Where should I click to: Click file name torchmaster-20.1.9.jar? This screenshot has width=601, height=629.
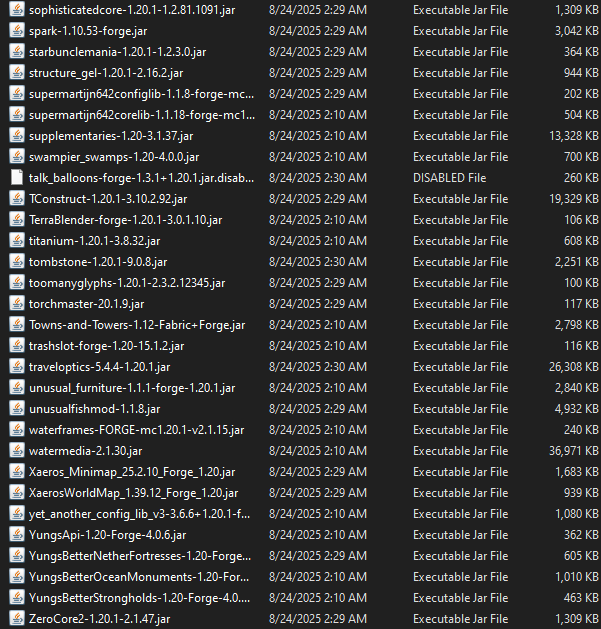click(86, 304)
